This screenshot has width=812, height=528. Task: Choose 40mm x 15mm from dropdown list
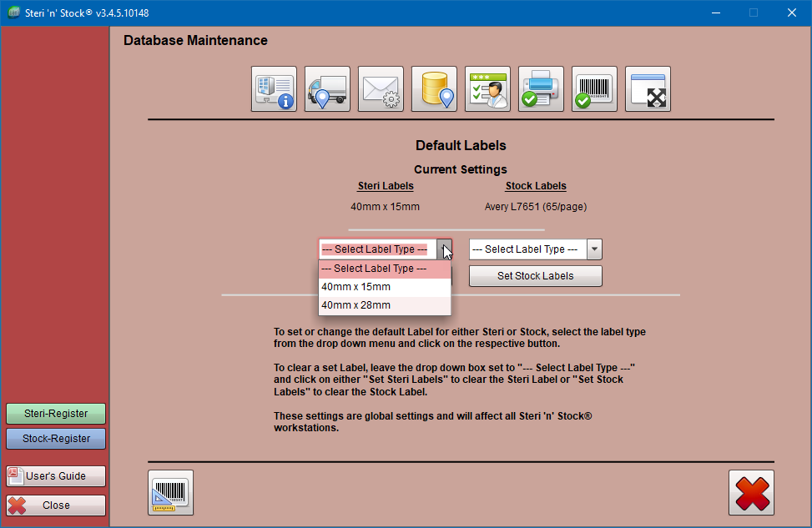pos(384,287)
